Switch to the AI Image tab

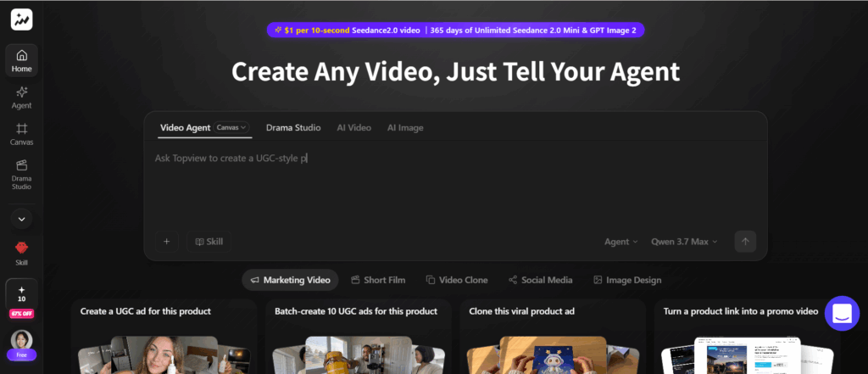click(405, 127)
